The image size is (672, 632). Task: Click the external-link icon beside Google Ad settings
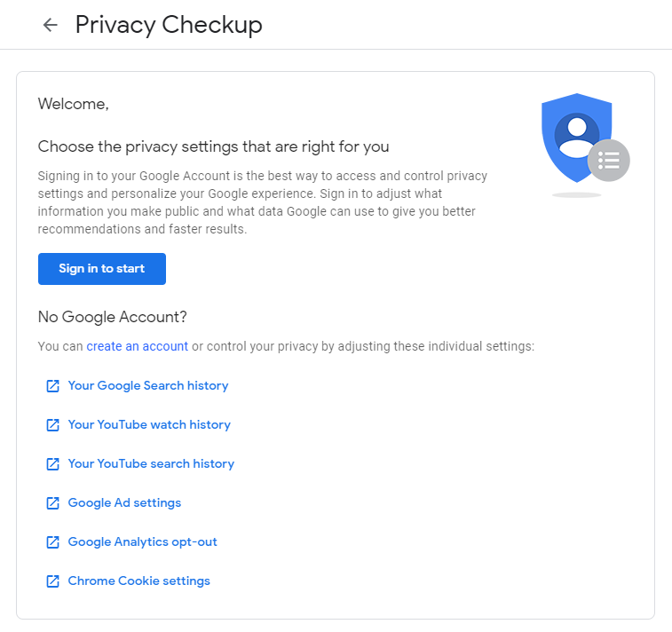[52, 503]
